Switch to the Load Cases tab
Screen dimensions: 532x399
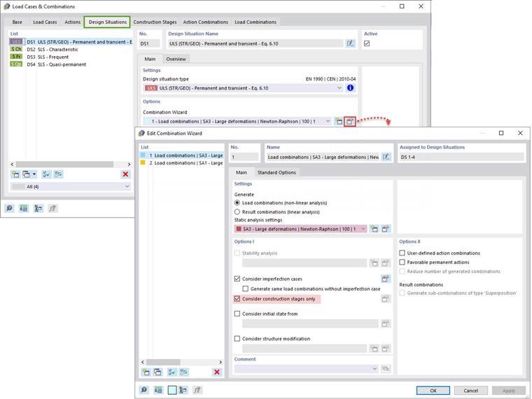[x=45, y=22]
